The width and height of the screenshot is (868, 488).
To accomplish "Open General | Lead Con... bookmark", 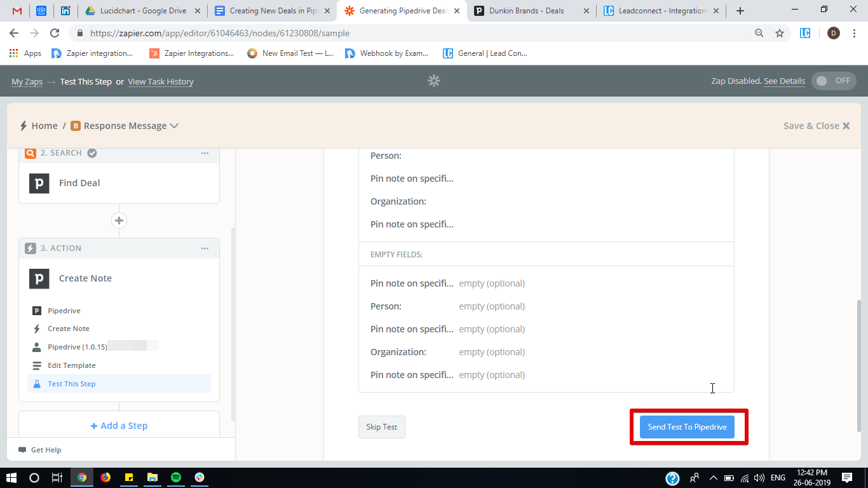I will tap(485, 53).
